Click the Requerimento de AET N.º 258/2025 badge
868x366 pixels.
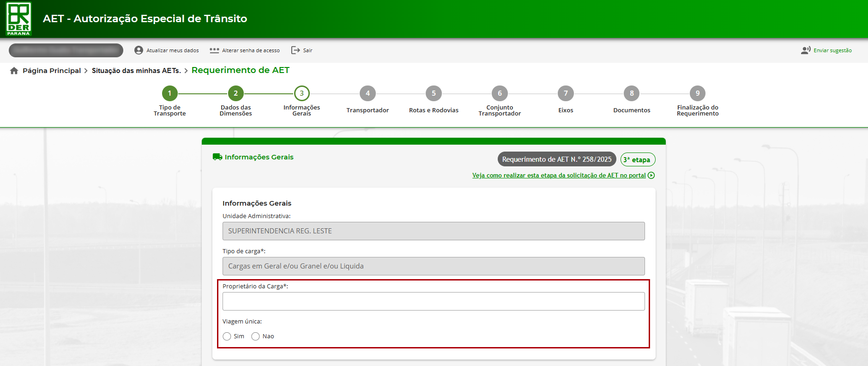click(x=557, y=159)
